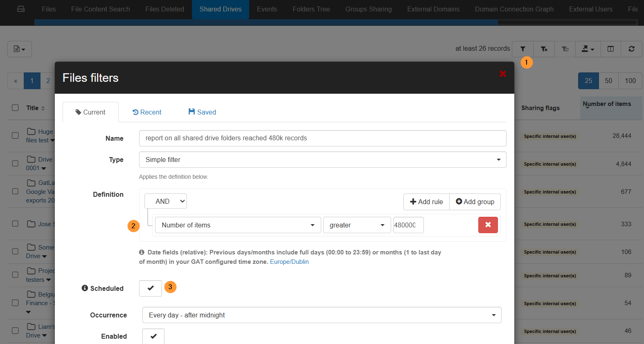Click the drive icon in top bar

tap(21, 9)
